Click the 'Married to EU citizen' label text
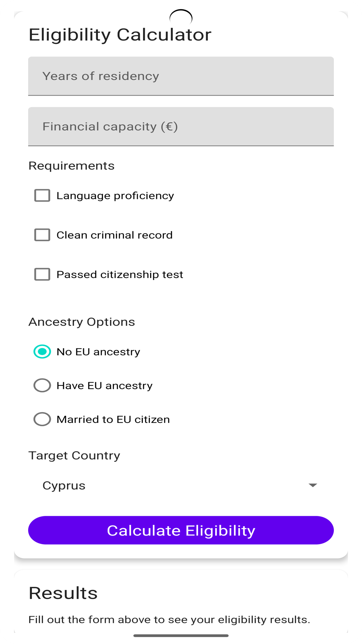This screenshot has width=362, height=644. tap(113, 419)
